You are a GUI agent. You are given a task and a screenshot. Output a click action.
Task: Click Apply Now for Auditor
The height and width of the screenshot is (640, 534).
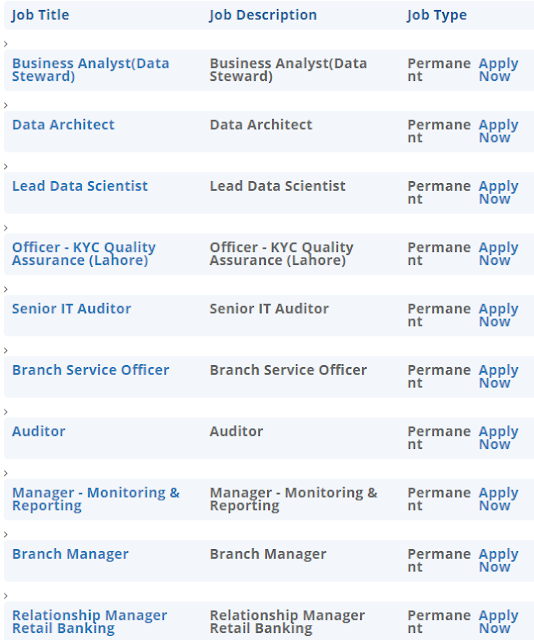(498, 438)
